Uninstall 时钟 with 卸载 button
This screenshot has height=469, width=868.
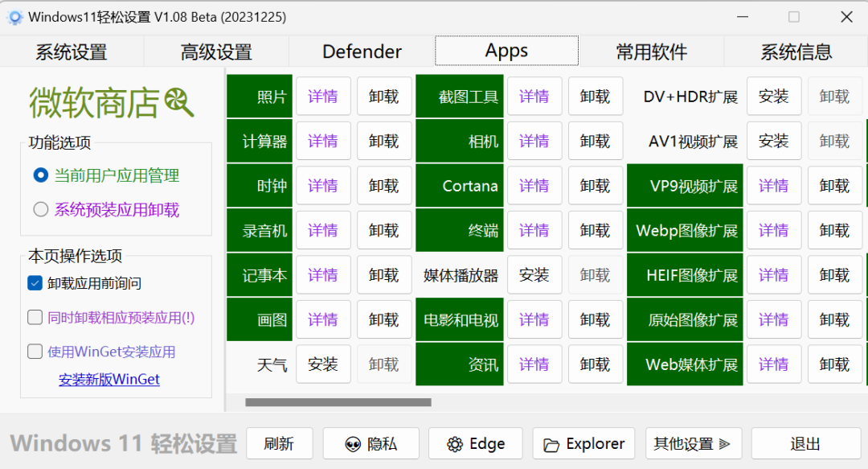click(x=384, y=185)
